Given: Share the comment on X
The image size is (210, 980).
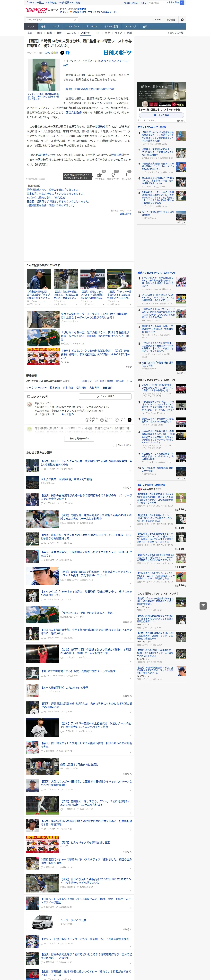Looking at the screenshot, I should click(x=129, y=420).
